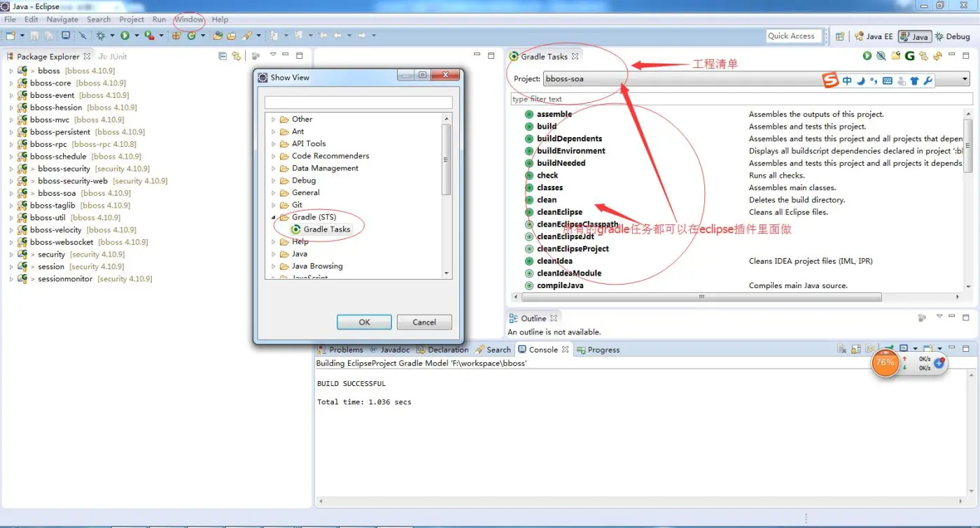Screen dimensions: 980x528
Task: Click the Sogou skin shirt icon
Action: [x=914, y=81]
